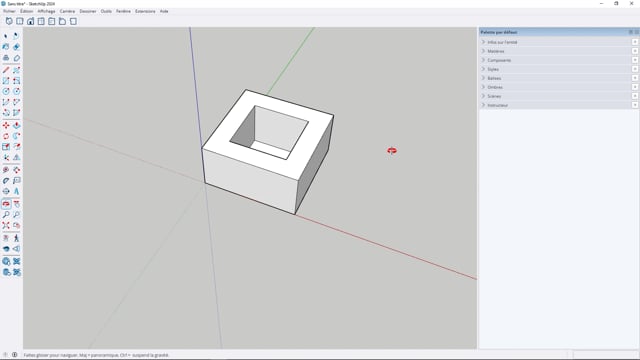Open the Fenêtre menu
Viewport: 640px width, 360px height.
click(123, 11)
